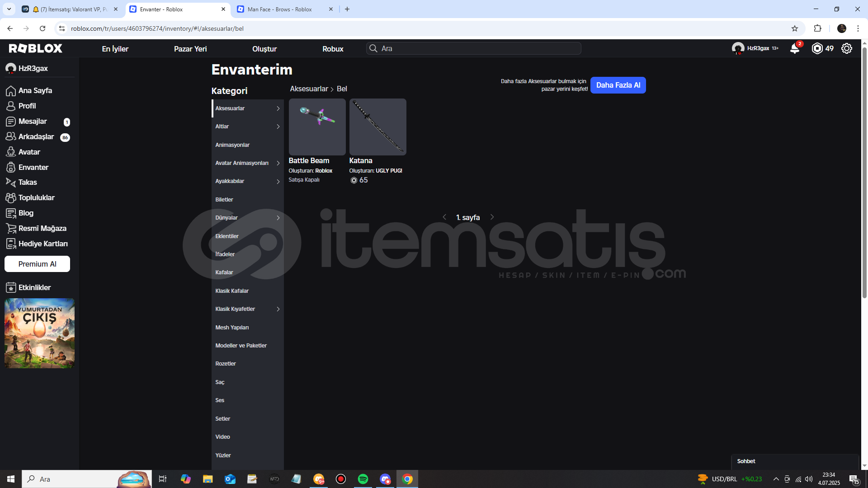Click the Robux balance icon

pos(817,48)
